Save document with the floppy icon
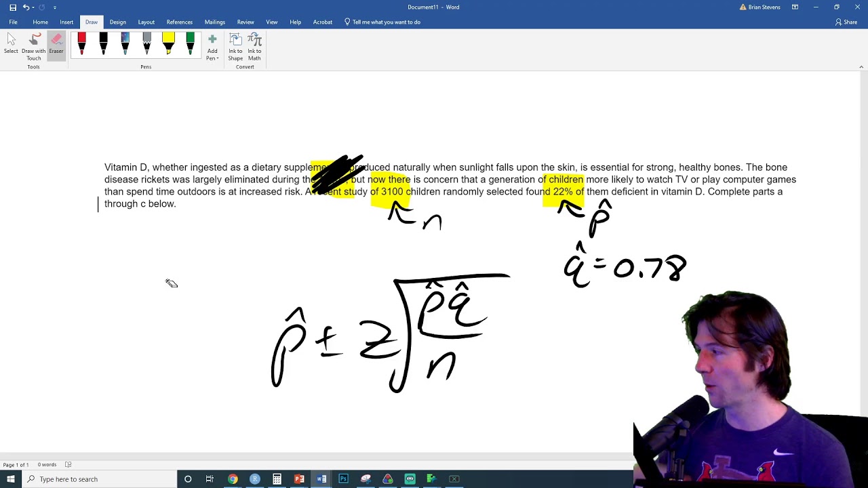Image resolution: width=868 pixels, height=488 pixels. point(13,7)
